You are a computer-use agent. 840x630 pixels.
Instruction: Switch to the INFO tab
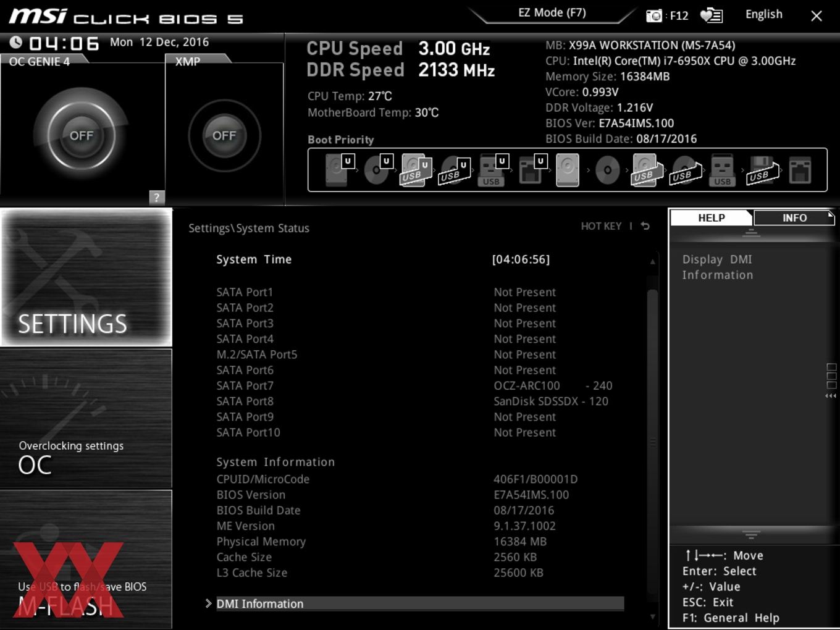794,217
